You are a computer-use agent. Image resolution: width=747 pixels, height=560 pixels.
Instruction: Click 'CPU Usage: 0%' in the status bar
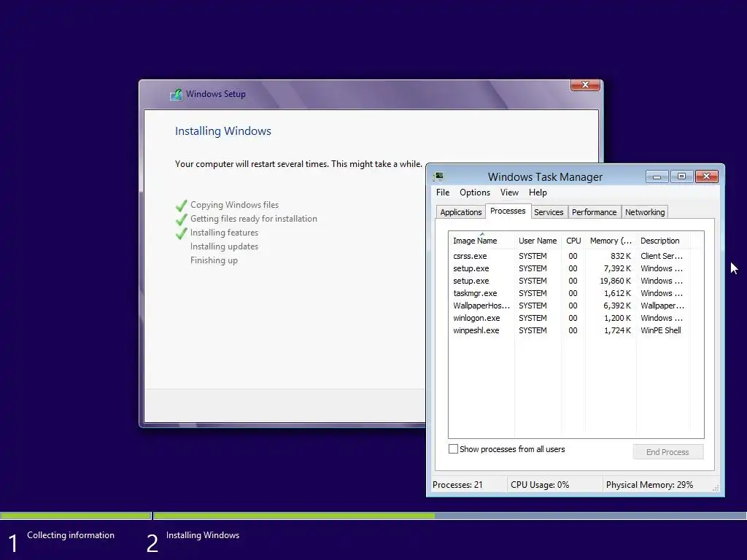point(540,485)
